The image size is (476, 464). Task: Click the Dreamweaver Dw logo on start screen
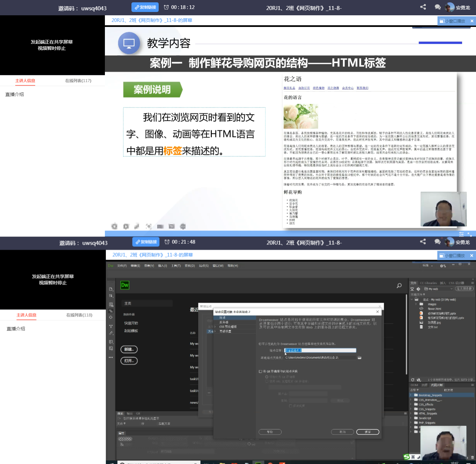(x=125, y=285)
